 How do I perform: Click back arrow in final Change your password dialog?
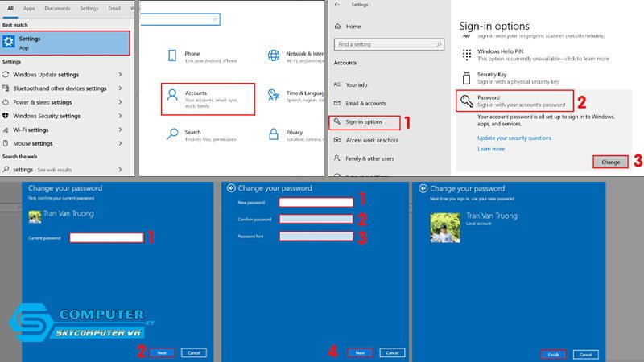[x=423, y=188]
